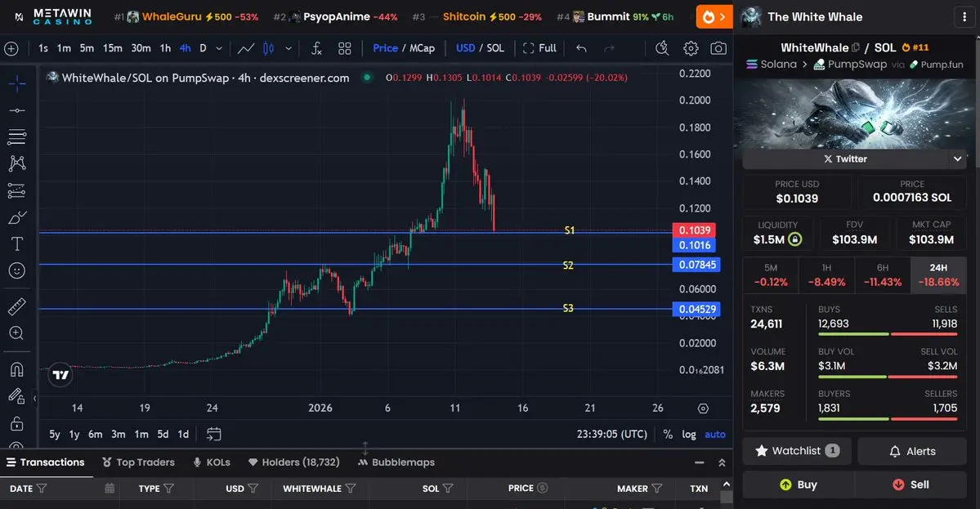Select the ruler measure tool
Image resolution: width=980 pixels, height=509 pixels.
pos(17,306)
